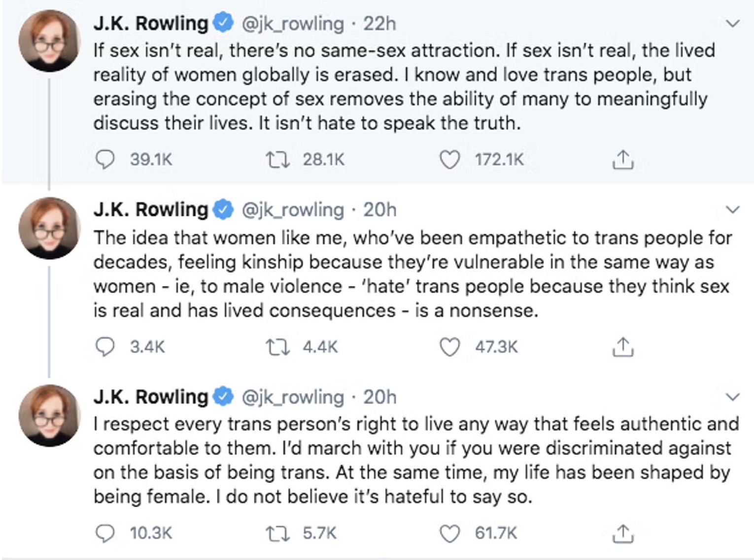Retweet the tweet with 28.1K retweets

tap(278, 160)
